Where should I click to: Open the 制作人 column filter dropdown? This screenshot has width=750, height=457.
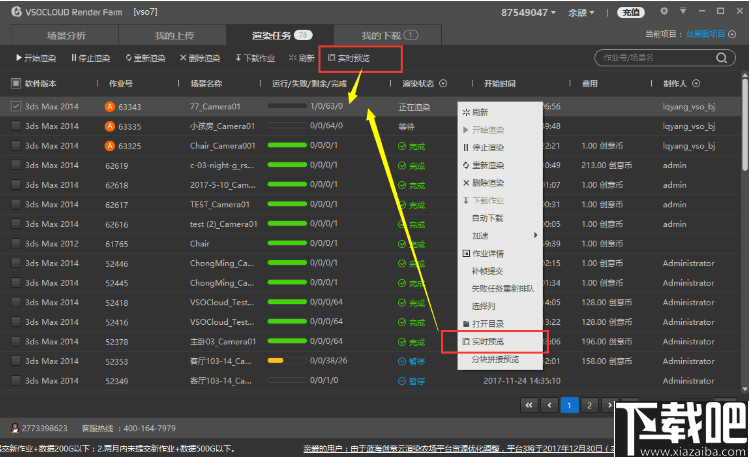[x=696, y=83]
